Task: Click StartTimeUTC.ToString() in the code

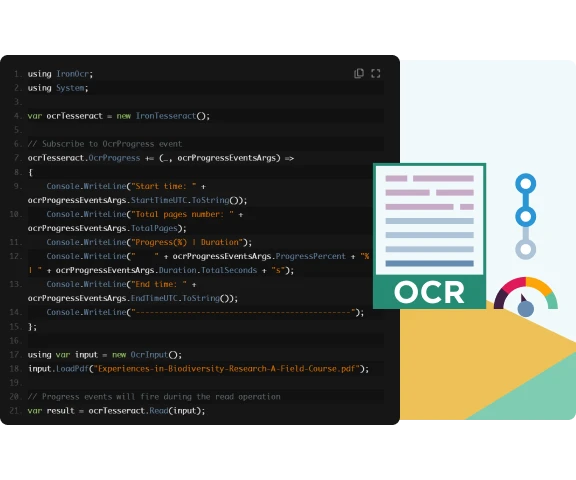Action: point(185,200)
